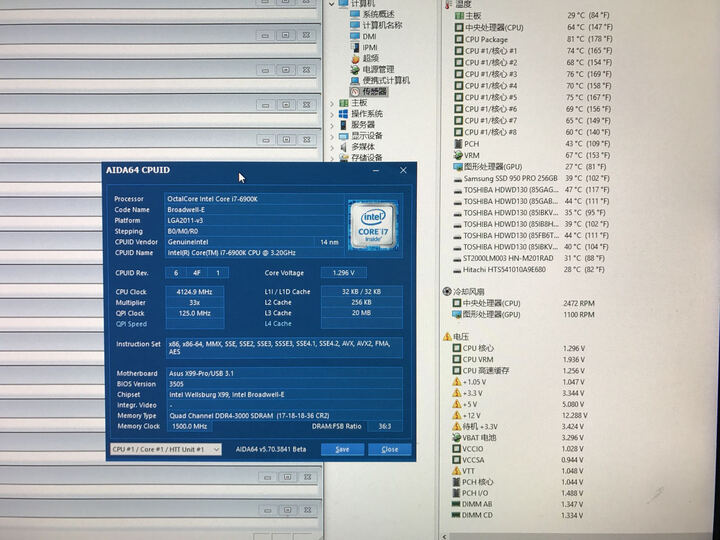Select the GPU fan 1100 RPM value

[579, 315]
